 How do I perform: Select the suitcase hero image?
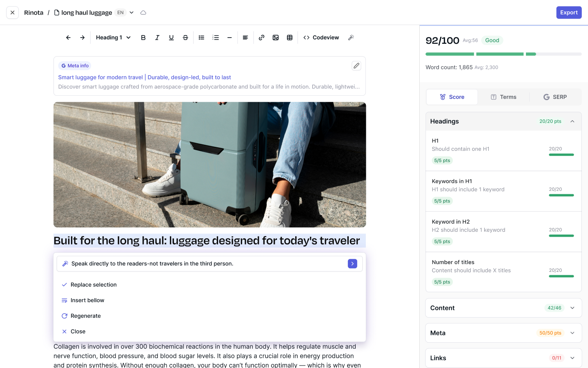click(210, 165)
